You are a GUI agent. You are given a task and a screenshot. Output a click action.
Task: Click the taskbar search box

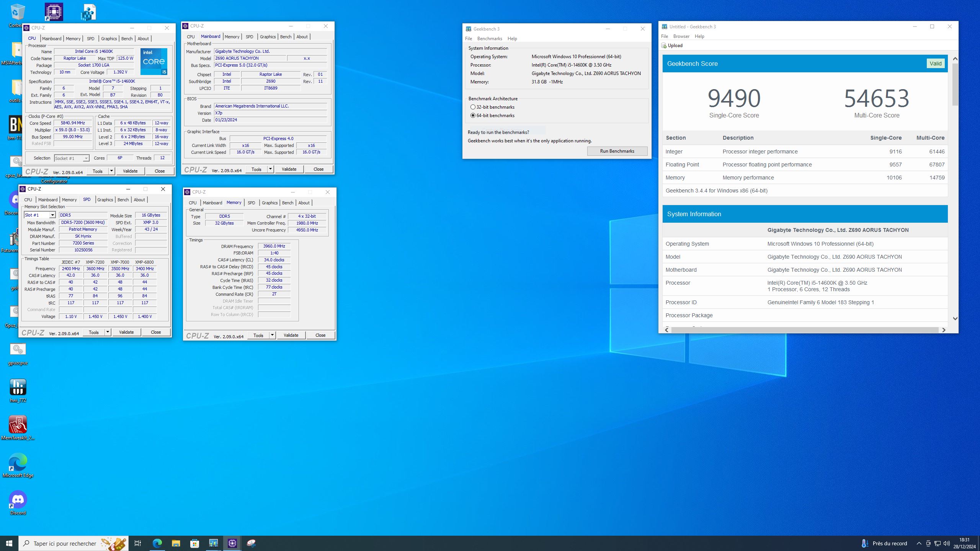click(x=73, y=543)
